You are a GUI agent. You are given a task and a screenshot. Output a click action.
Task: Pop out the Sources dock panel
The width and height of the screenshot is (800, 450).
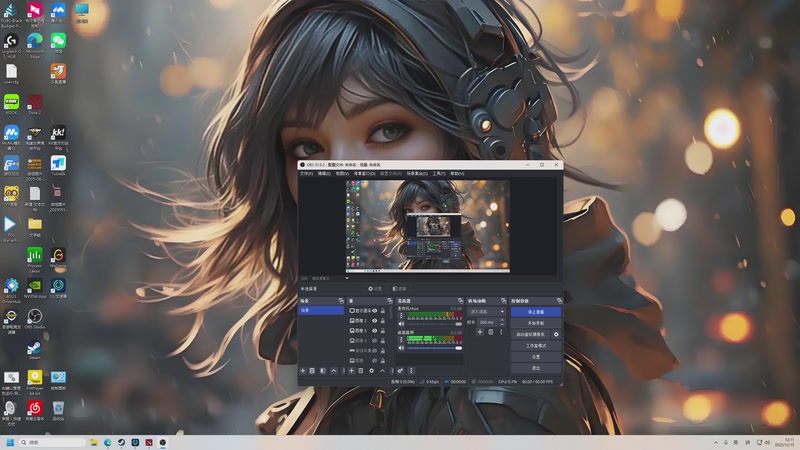click(390, 301)
